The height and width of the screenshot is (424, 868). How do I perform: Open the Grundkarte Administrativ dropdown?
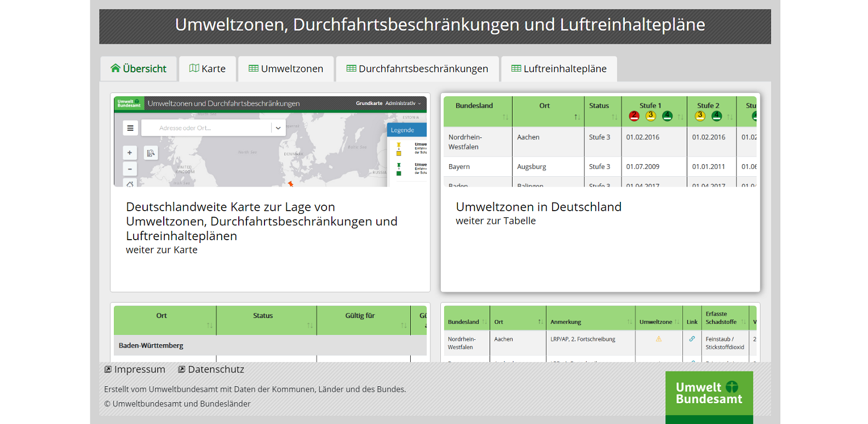click(x=403, y=103)
